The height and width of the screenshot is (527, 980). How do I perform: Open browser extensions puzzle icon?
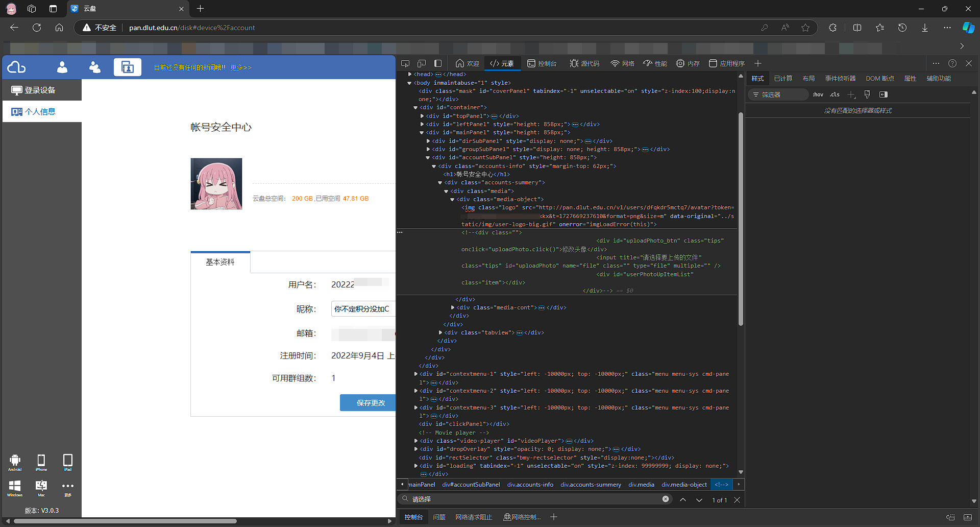click(x=832, y=28)
